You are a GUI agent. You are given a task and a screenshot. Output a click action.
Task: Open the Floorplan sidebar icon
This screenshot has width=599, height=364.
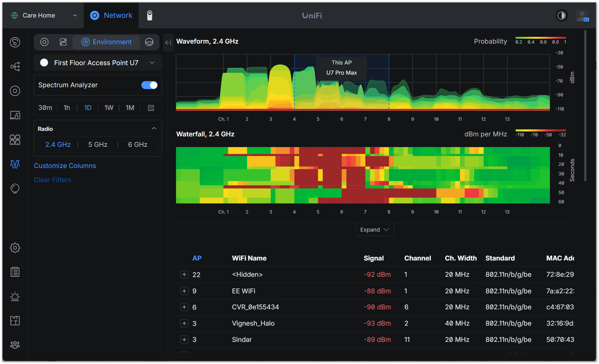click(x=15, y=321)
